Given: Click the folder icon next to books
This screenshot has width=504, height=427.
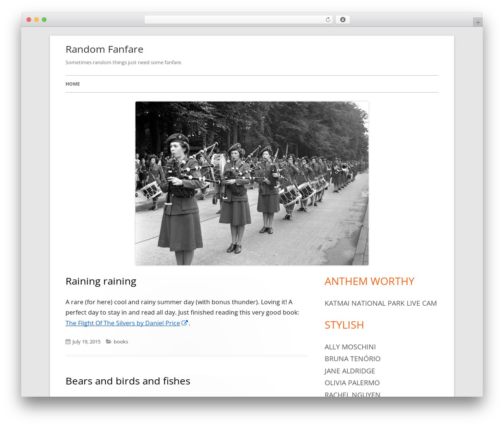Looking at the screenshot, I should coord(109,342).
